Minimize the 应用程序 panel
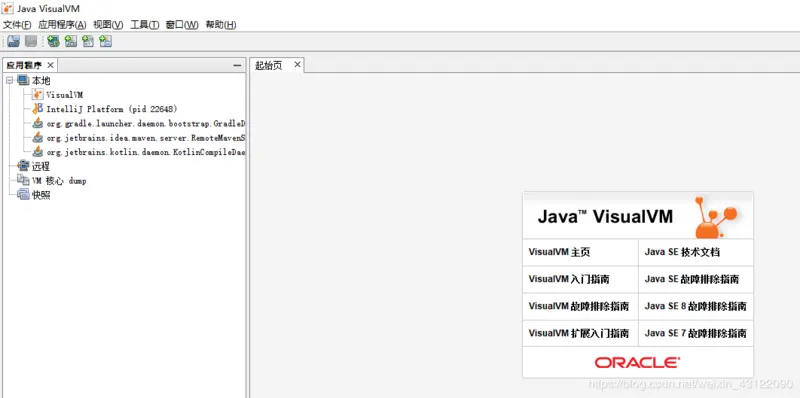The image size is (800, 398). click(237, 65)
